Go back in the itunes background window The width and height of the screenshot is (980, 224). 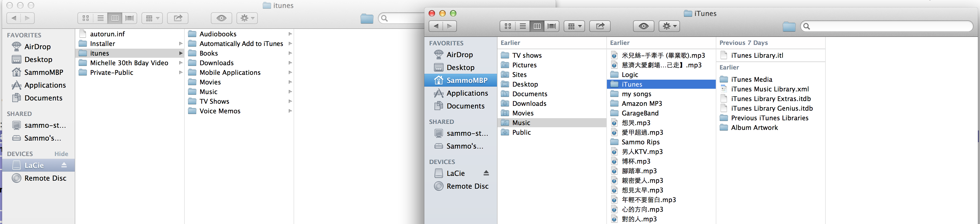click(14, 18)
